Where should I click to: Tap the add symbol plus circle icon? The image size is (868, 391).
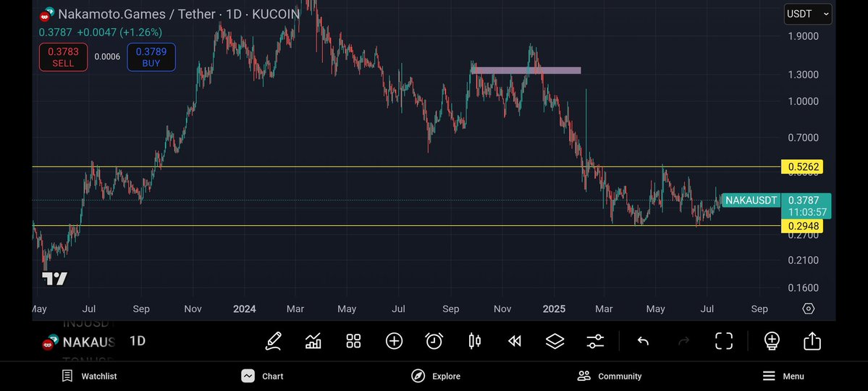pyautogui.click(x=394, y=340)
